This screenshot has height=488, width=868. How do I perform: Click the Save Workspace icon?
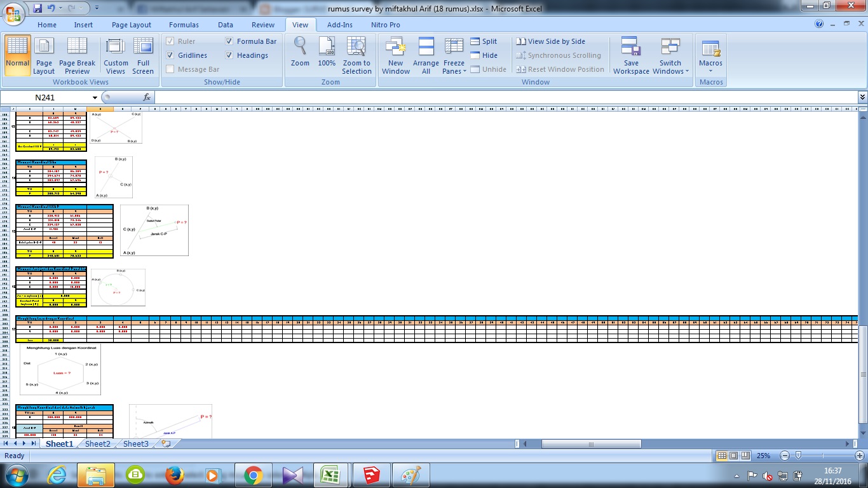click(x=630, y=56)
